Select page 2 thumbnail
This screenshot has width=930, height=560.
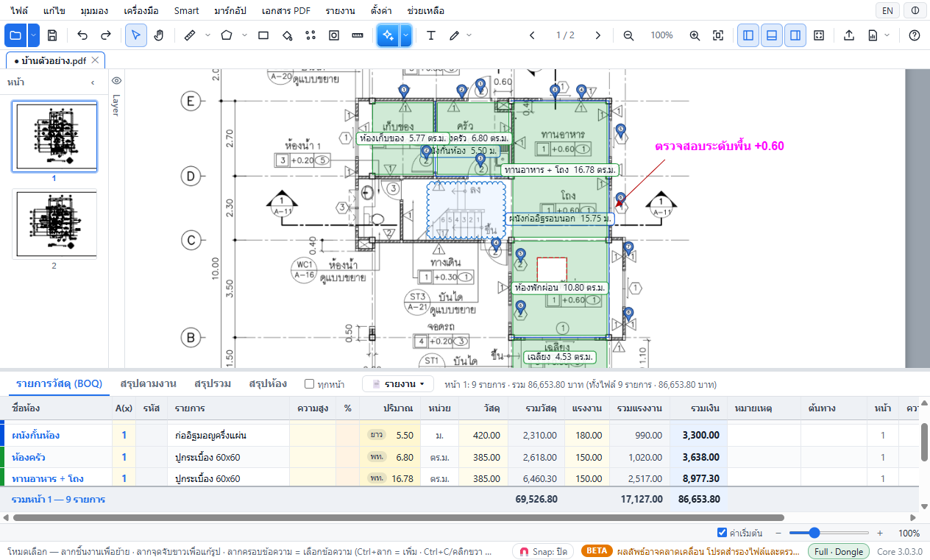coord(54,224)
